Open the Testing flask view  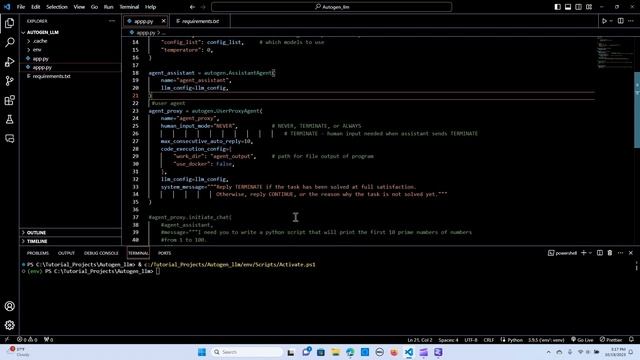pos(10,119)
